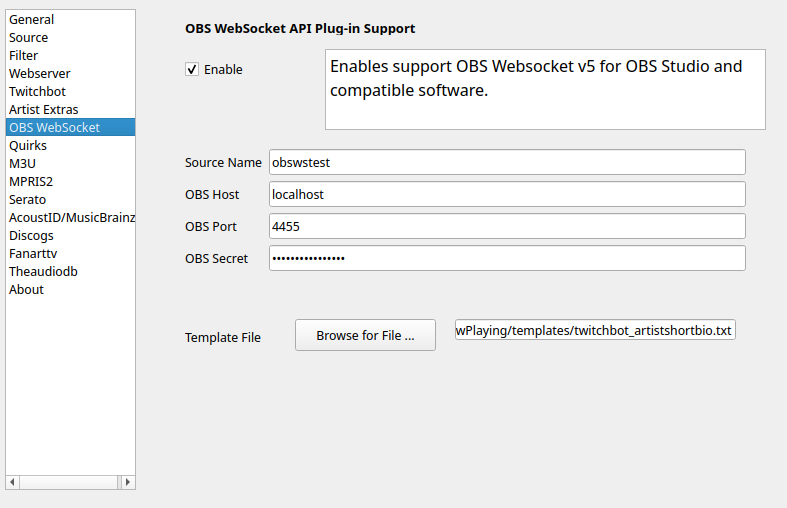The height and width of the screenshot is (508, 787).
Task: Select General in the settings list
Action: 32,20
